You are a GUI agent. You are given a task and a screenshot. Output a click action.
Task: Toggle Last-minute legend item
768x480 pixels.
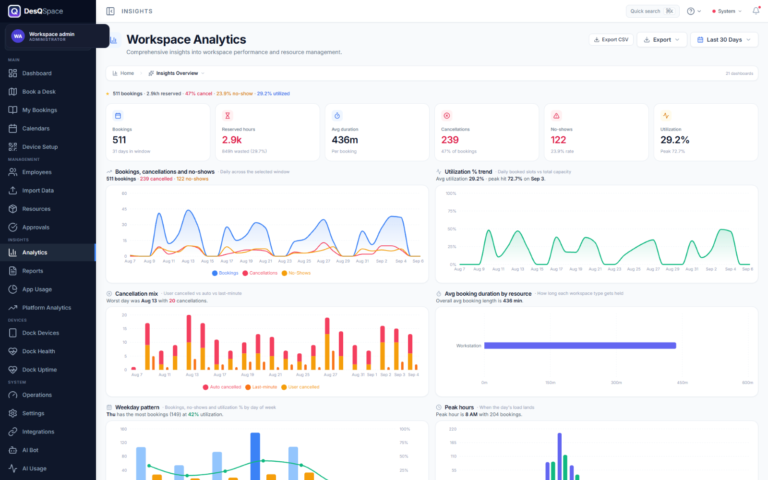[261, 387]
